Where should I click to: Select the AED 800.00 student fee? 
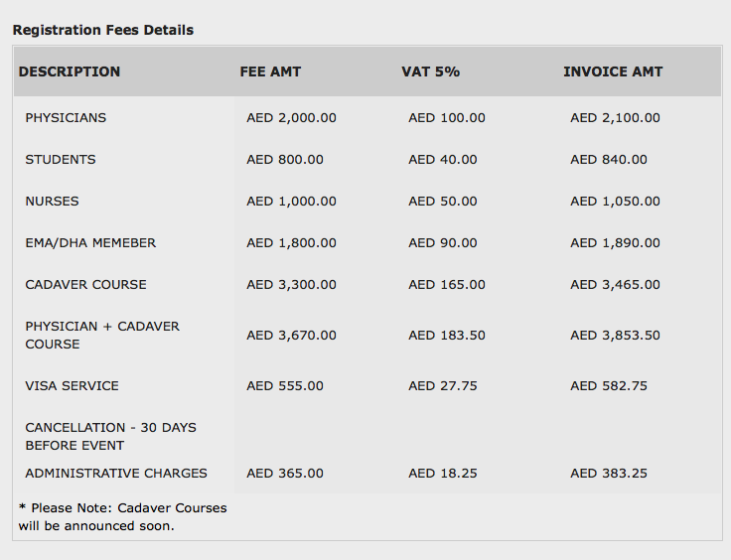coord(285,159)
